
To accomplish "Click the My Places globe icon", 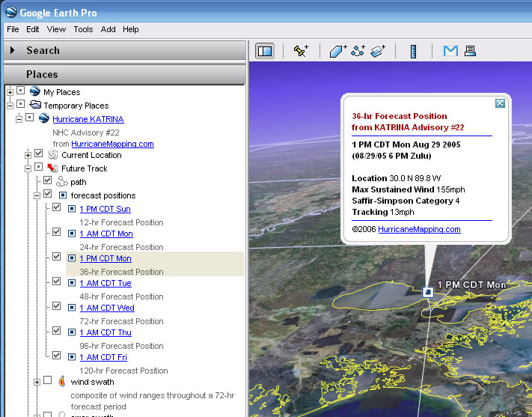I will point(34,91).
